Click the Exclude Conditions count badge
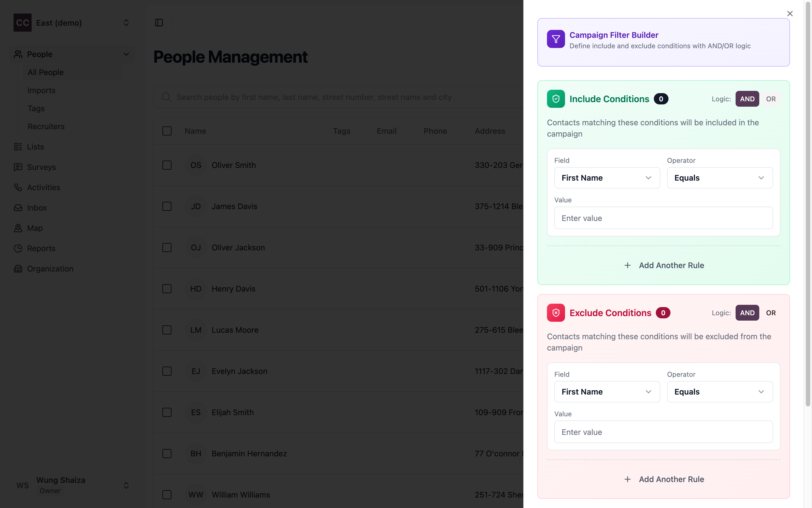The image size is (812, 508). [663, 313]
